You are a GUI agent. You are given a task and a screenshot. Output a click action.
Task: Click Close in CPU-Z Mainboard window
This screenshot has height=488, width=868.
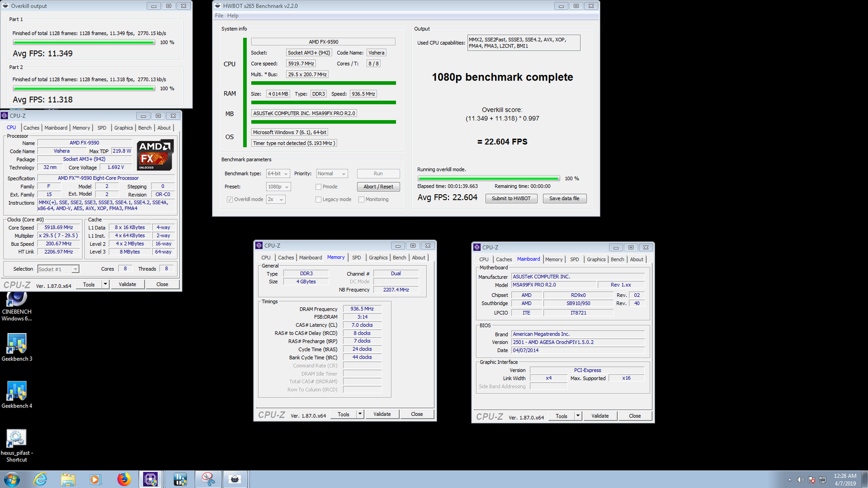click(635, 416)
